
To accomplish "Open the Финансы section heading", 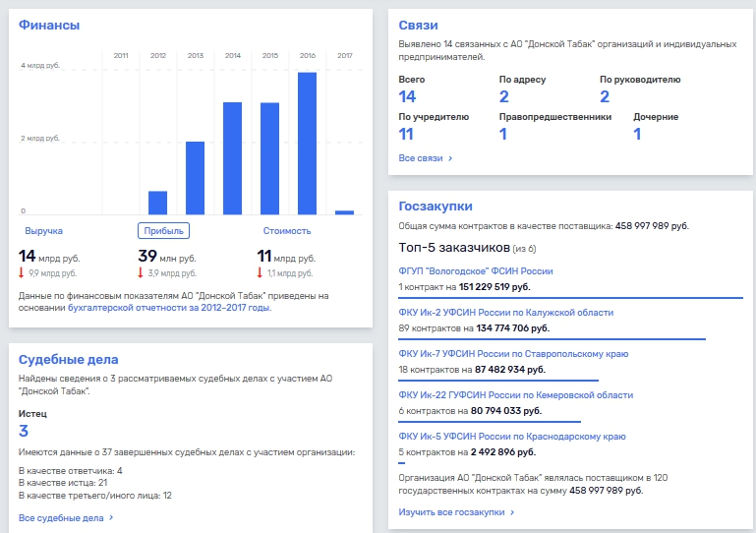I will tap(49, 26).
